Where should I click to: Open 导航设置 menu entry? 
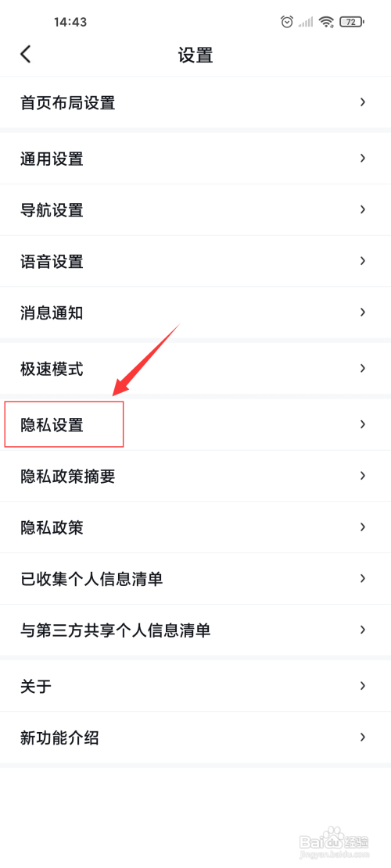[195, 210]
